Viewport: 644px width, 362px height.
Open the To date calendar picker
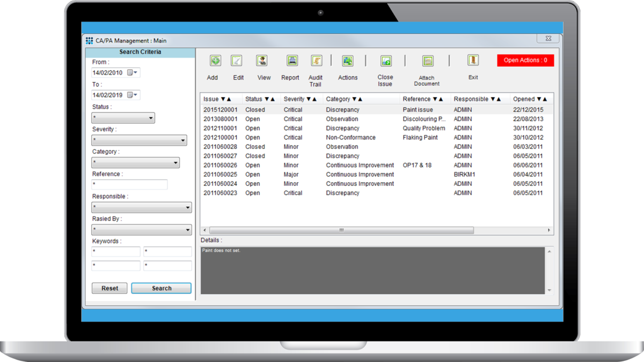[133, 95]
